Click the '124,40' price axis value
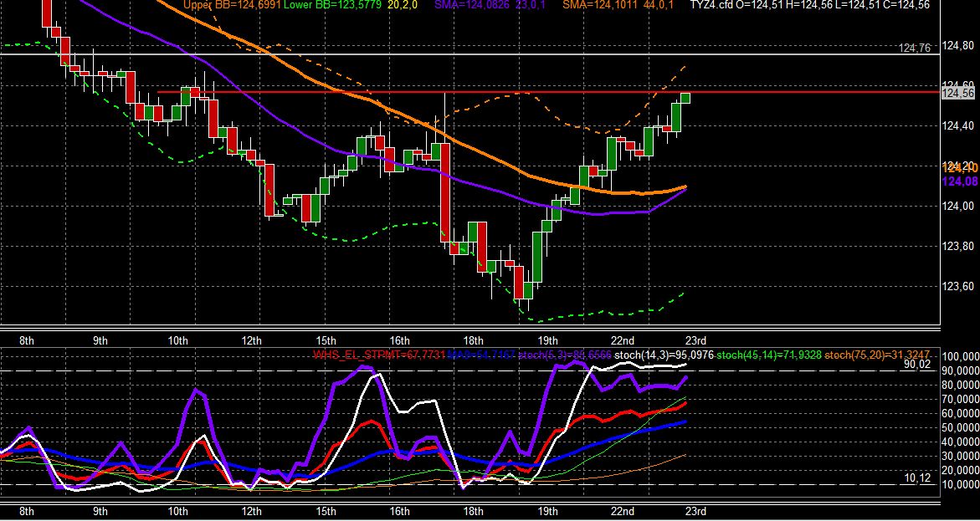Image resolution: width=980 pixels, height=521 pixels. (x=958, y=126)
